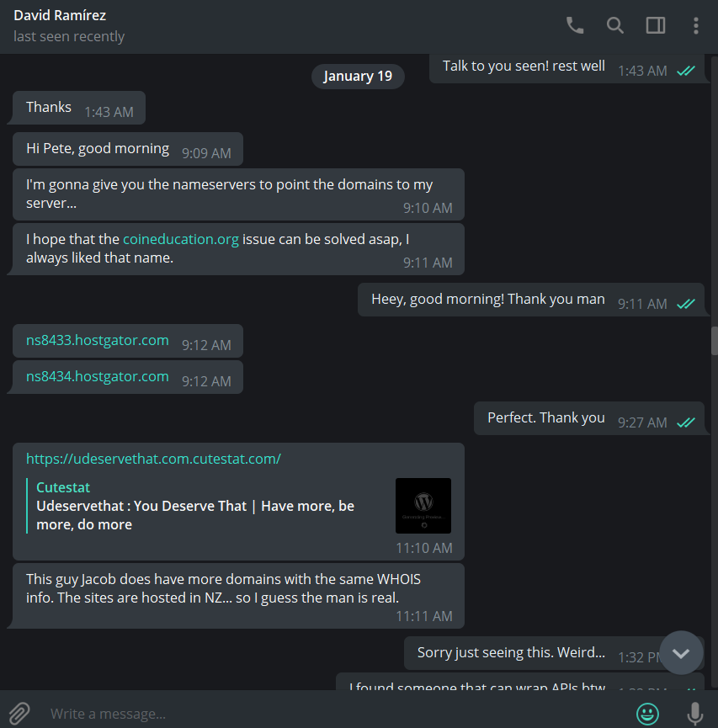Toggle the side panel icon

[656, 25]
